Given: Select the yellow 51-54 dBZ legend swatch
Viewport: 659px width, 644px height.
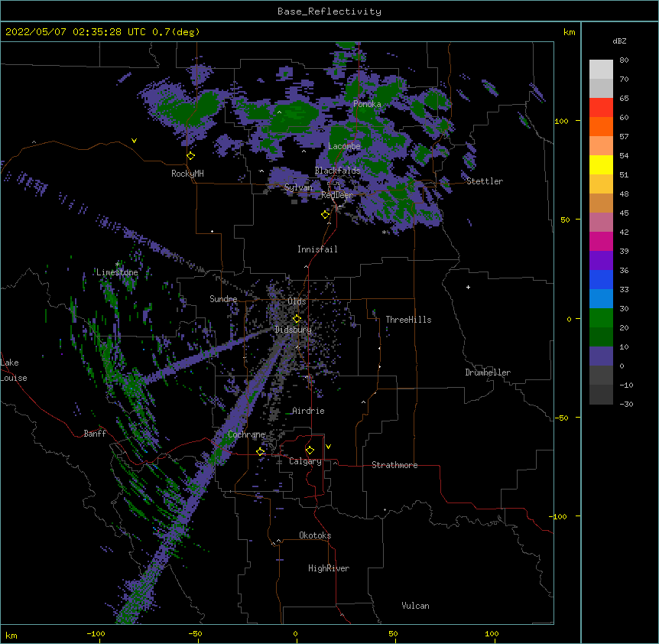Looking at the screenshot, I should (601, 165).
